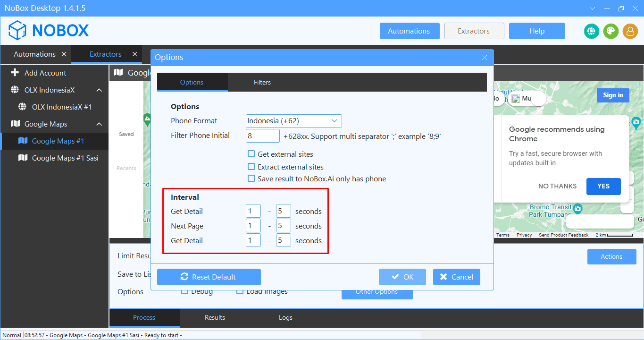
Task: Click the Filter Phone Initial input field
Action: coord(263,136)
